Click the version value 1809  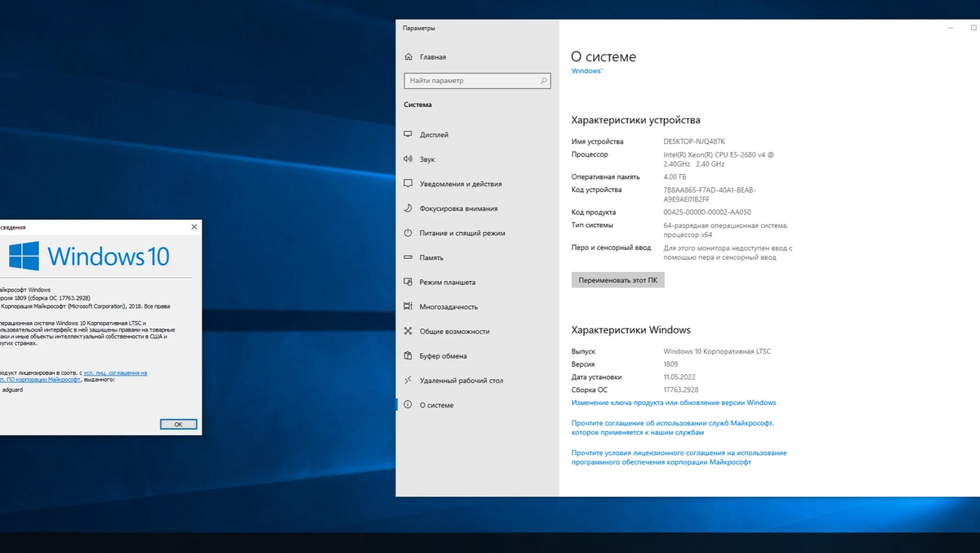pos(671,364)
